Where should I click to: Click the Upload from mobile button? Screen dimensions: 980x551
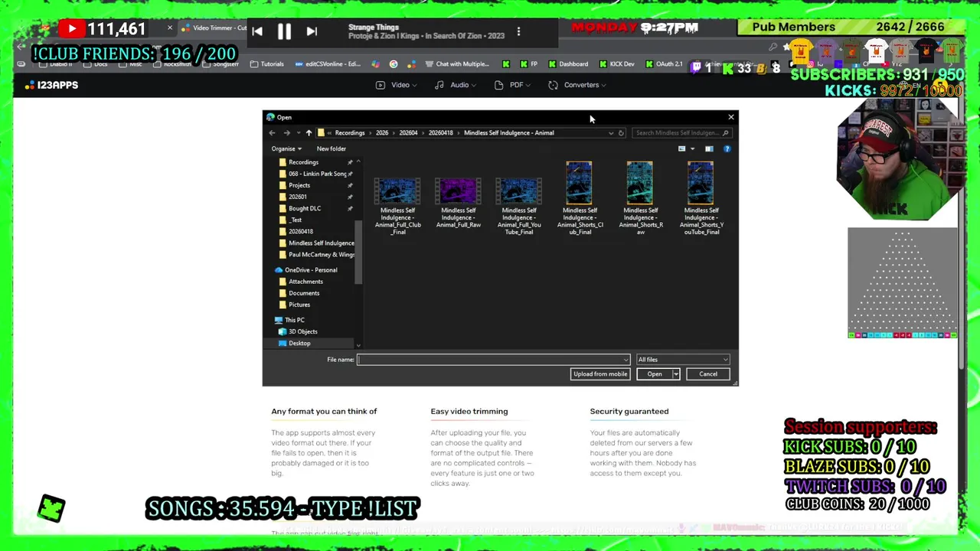coord(600,374)
